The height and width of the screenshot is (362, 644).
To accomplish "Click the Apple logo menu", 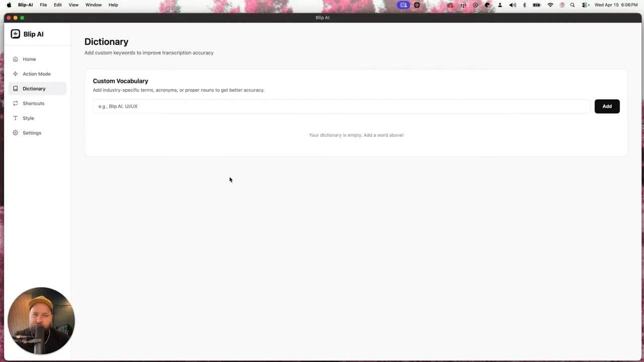I will (9, 5).
